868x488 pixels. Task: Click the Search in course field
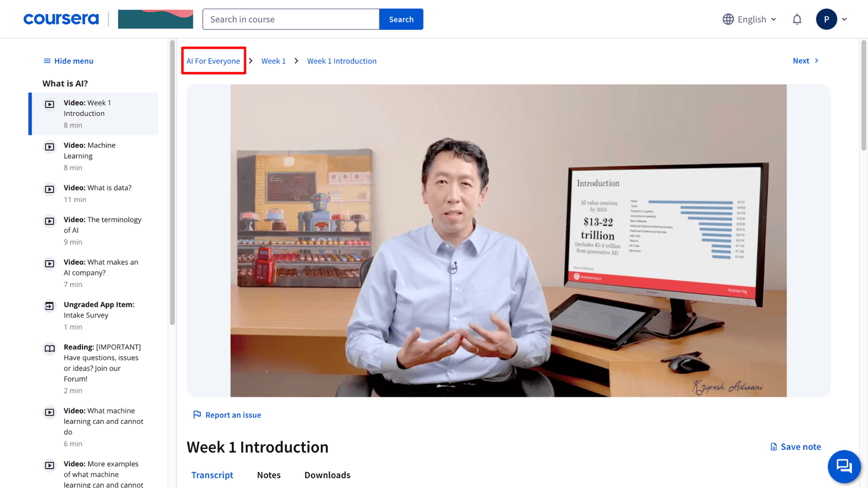pyautogui.click(x=291, y=19)
